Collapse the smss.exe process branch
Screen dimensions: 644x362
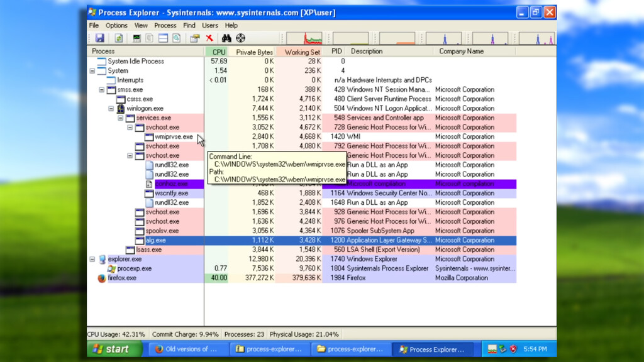point(101,89)
